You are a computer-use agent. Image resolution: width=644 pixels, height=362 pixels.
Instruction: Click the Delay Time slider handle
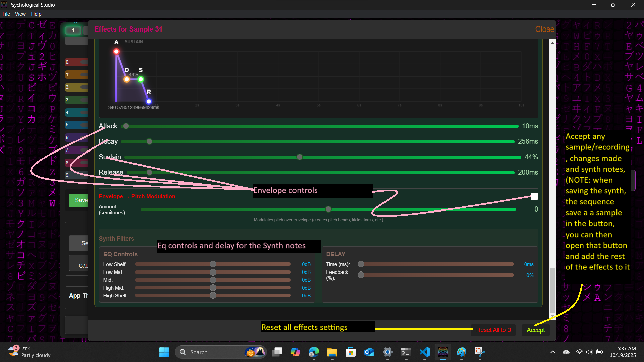click(361, 264)
